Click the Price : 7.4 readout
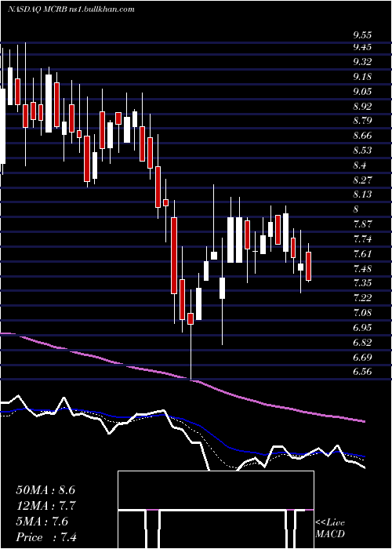Viewport: 392px width, 549px height. (46, 537)
